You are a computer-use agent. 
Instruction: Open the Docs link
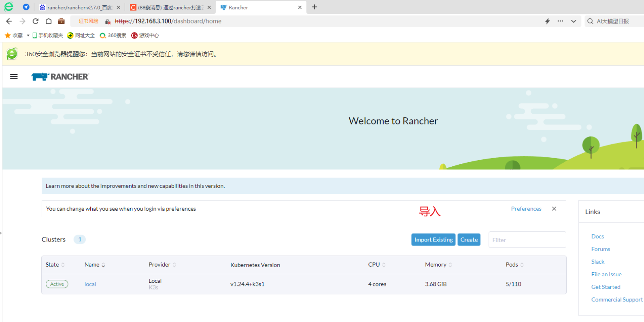click(x=597, y=236)
